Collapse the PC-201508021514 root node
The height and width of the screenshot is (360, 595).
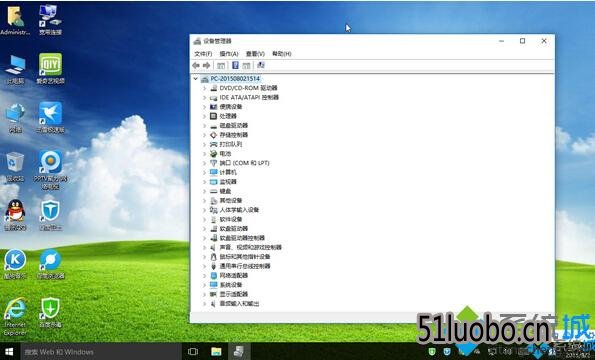click(196, 79)
